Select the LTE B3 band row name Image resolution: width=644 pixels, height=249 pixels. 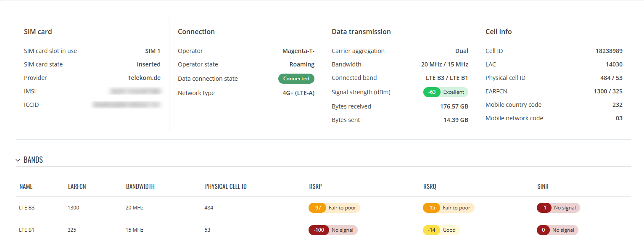coord(27,208)
